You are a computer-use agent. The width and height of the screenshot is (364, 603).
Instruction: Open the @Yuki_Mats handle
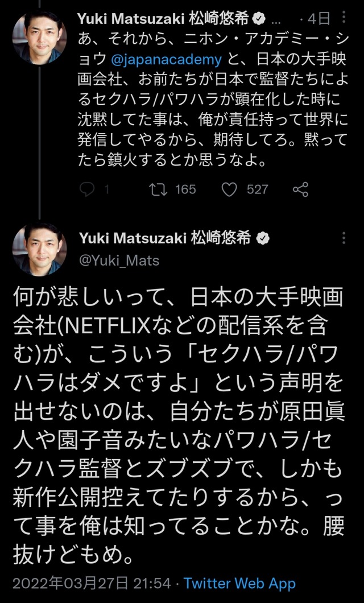119,261
